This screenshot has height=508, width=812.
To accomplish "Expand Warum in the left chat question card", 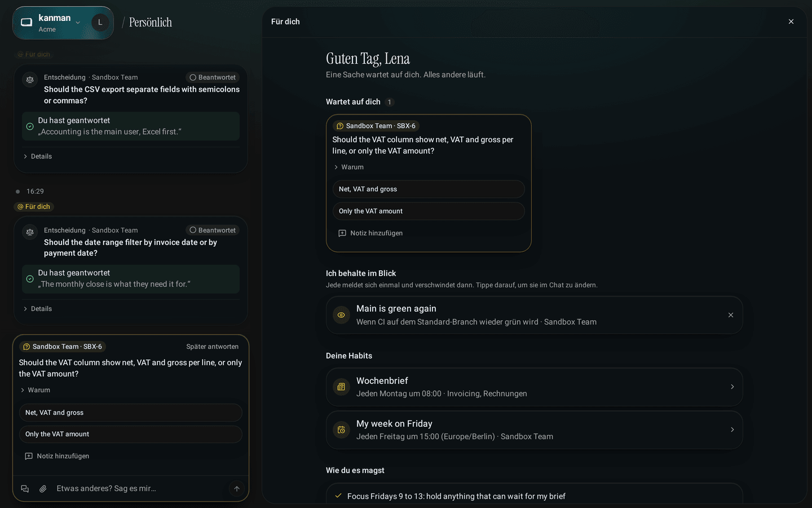I will pyautogui.click(x=35, y=390).
